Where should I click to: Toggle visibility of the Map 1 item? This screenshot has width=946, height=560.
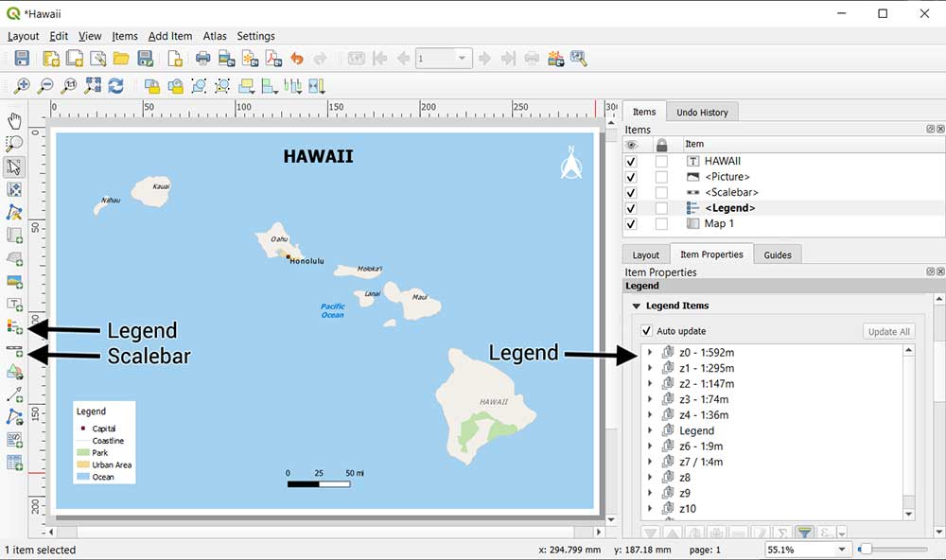tap(631, 224)
